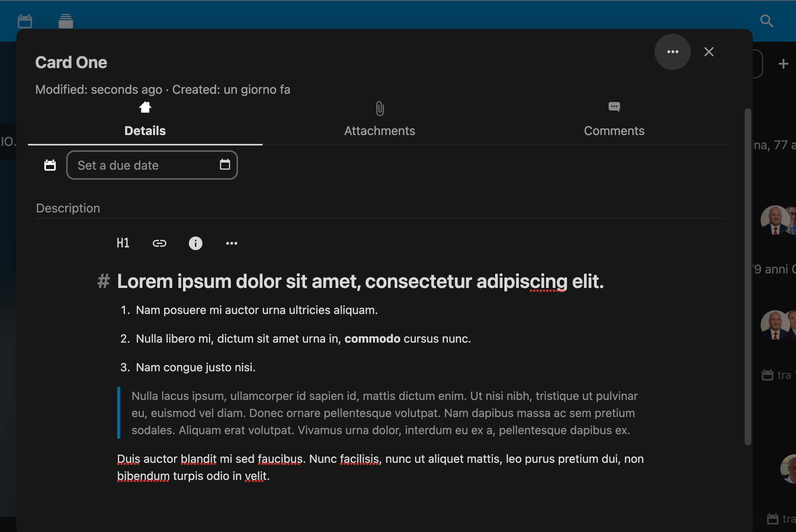Open the date picker inside the due date field

pyautogui.click(x=225, y=164)
